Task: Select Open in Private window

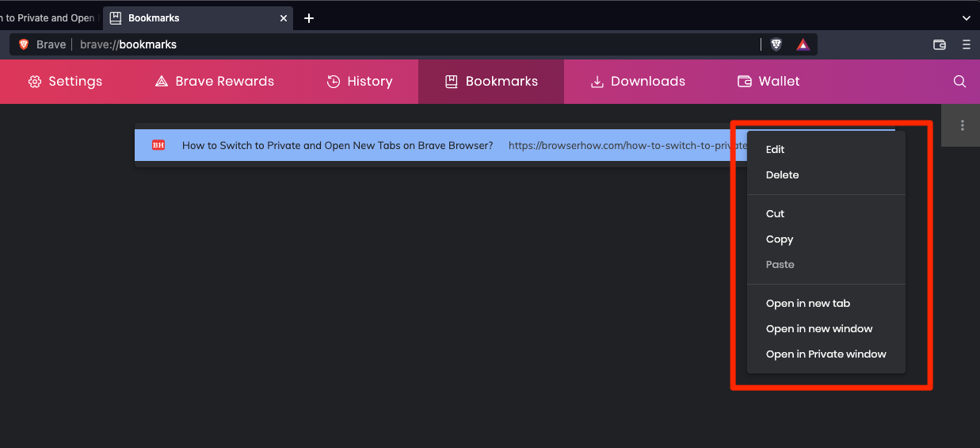Action: (x=826, y=354)
